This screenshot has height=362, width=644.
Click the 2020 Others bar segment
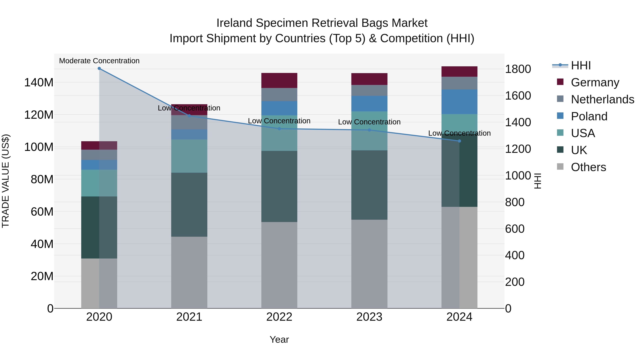pos(99,283)
